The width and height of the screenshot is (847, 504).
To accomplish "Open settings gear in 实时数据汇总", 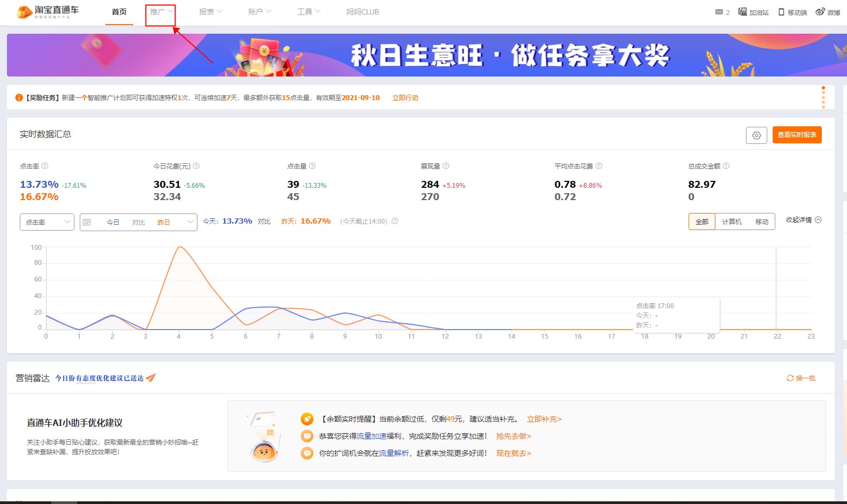I will tap(757, 135).
